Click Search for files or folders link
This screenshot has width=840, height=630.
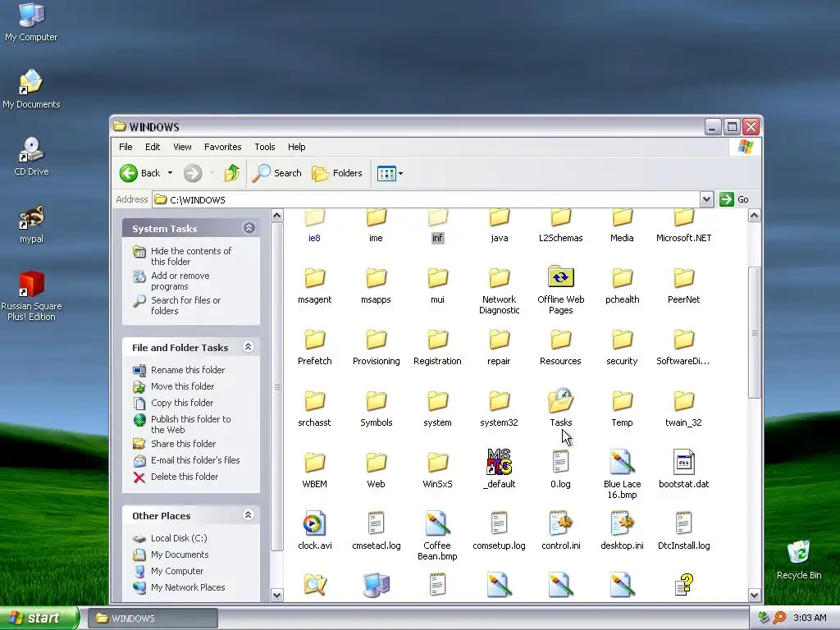pyautogui.click(x=185, y=305)
